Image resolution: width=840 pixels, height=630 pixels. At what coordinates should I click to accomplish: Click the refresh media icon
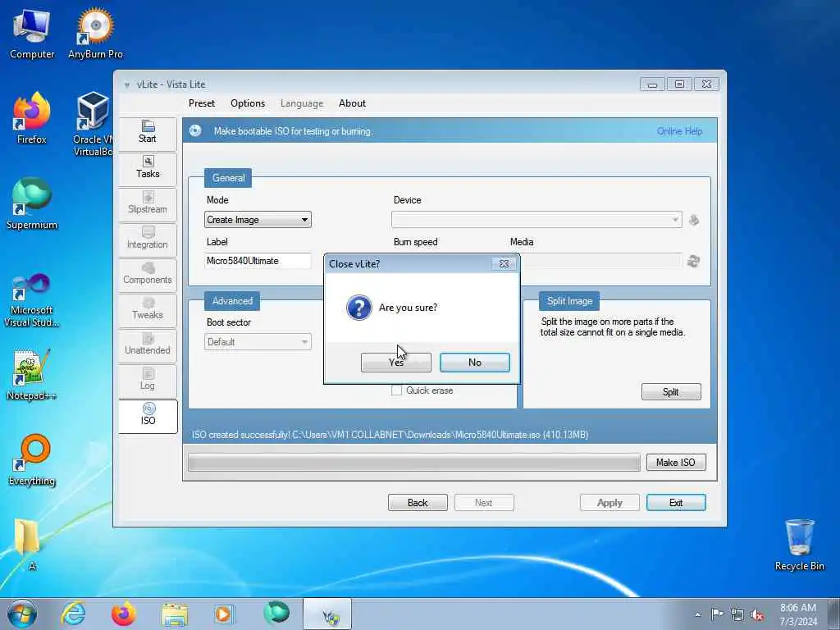coord(694,262)
